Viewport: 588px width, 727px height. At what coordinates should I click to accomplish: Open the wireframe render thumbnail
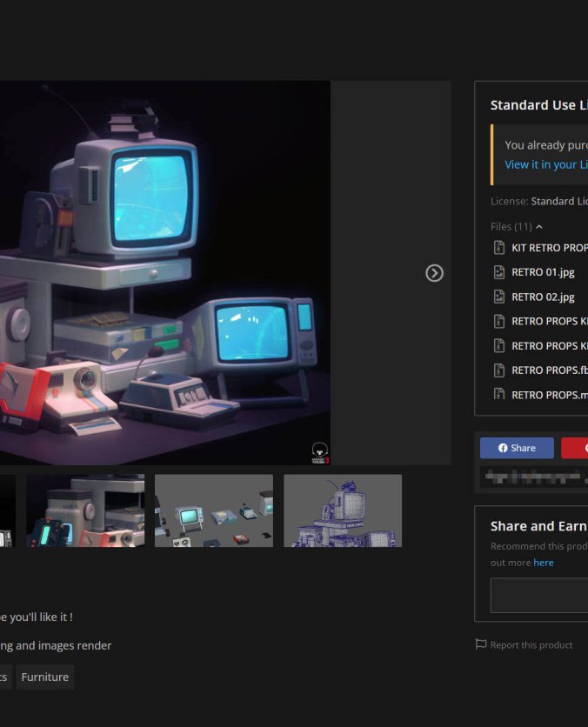tap(342, 510)
